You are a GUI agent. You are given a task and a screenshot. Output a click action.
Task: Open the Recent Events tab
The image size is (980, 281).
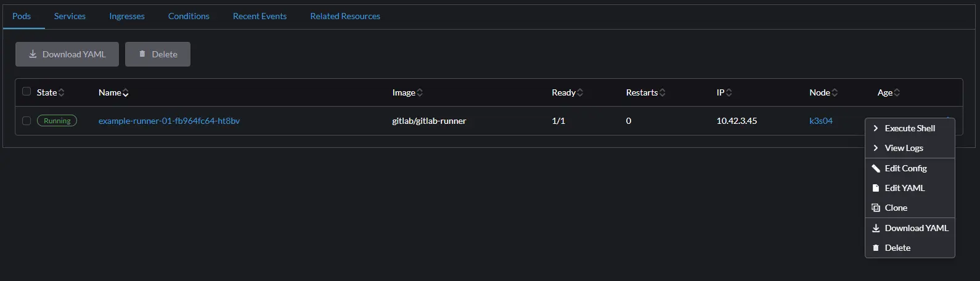coord(259,16)
